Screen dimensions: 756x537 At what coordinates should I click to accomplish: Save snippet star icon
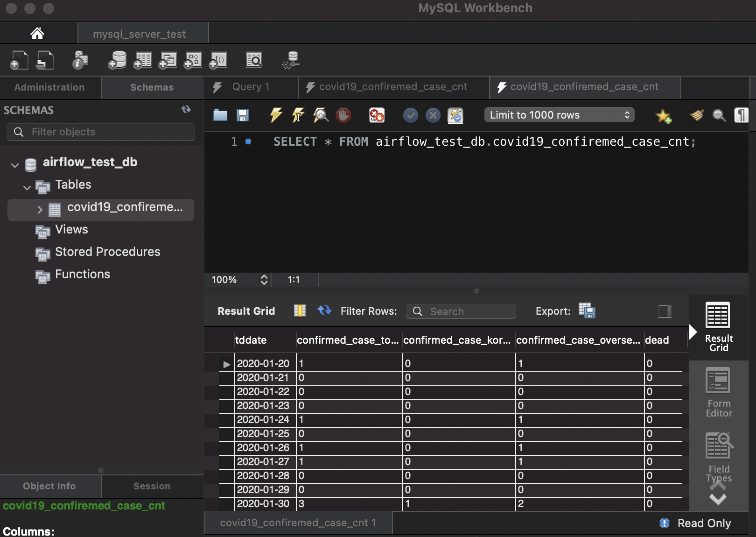click(663, 116)
